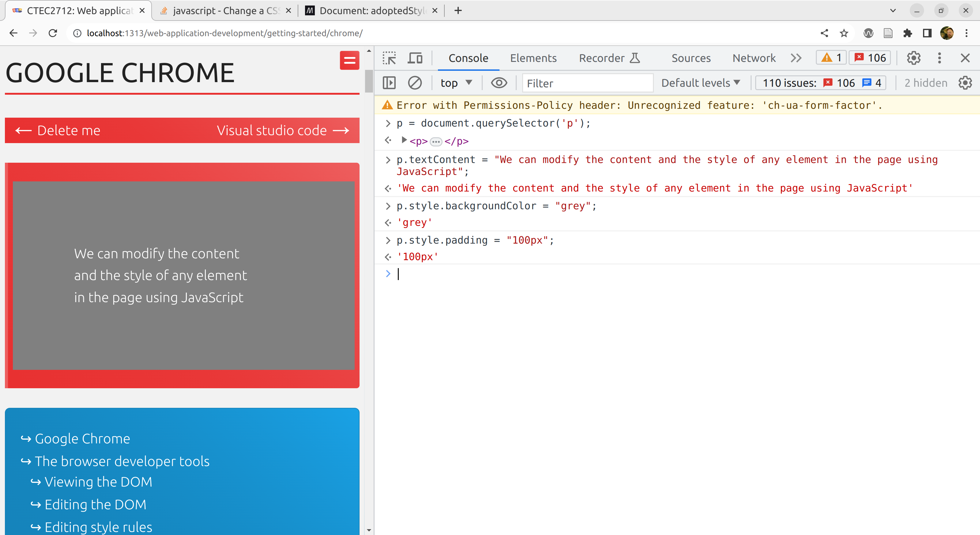Reload the page
The width and height of the screenshot is (980, 535).
[53, 33]
